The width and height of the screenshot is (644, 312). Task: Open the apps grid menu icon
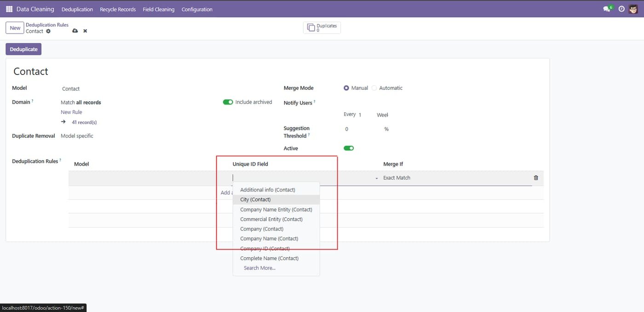click(x=9, y=9)
